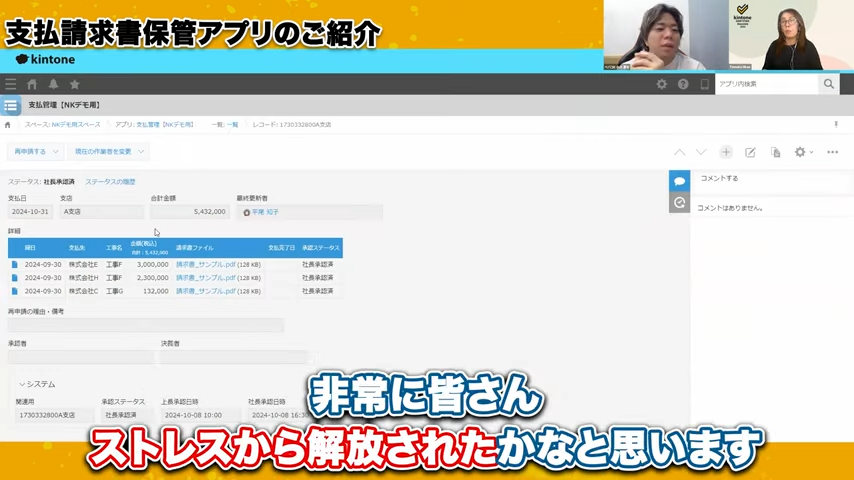Screen dimensions: 854x480
Task: Click the アプリ内検索 search field
Action: [767, 84]
